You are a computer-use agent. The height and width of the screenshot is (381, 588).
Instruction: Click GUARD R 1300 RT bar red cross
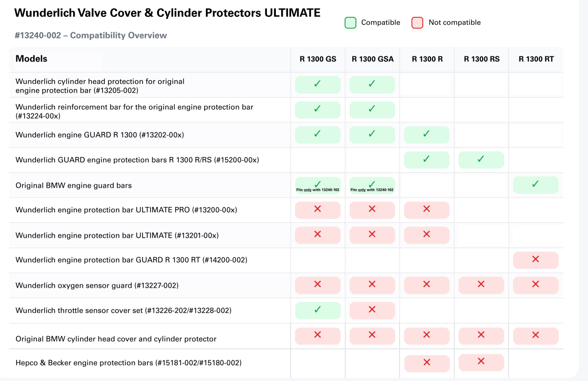click(535, 260)
